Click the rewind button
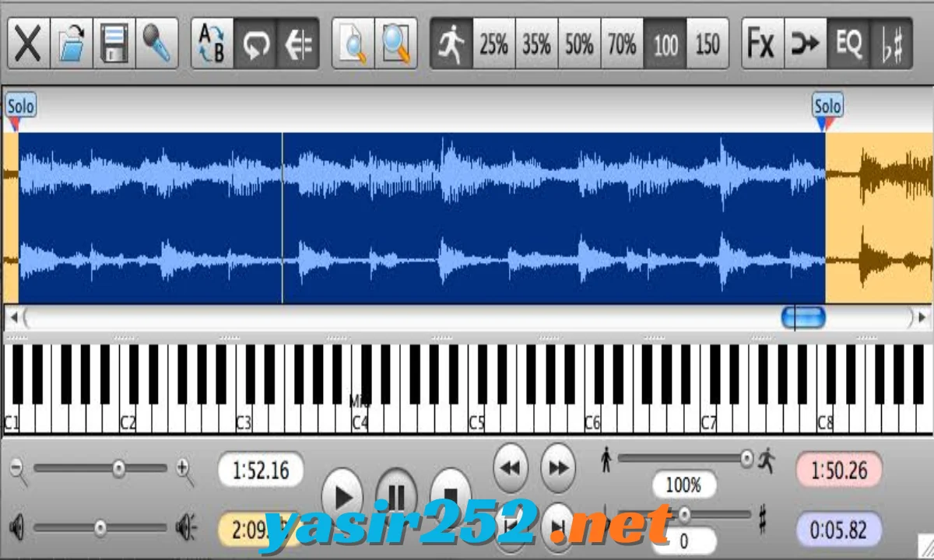The height and width of the screenshot is (560, 934). pyautogui.click(x=511, y=467)
